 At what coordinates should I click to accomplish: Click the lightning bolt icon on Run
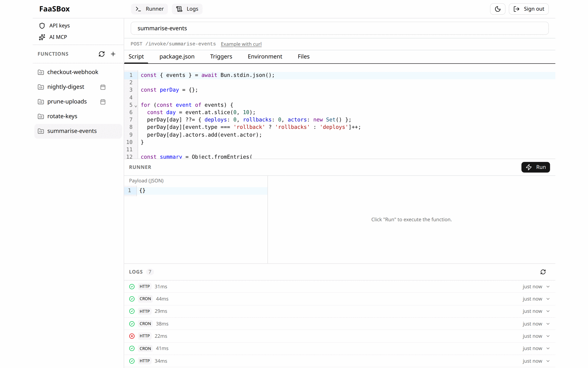pyautogui.click(x=529, y=167)
